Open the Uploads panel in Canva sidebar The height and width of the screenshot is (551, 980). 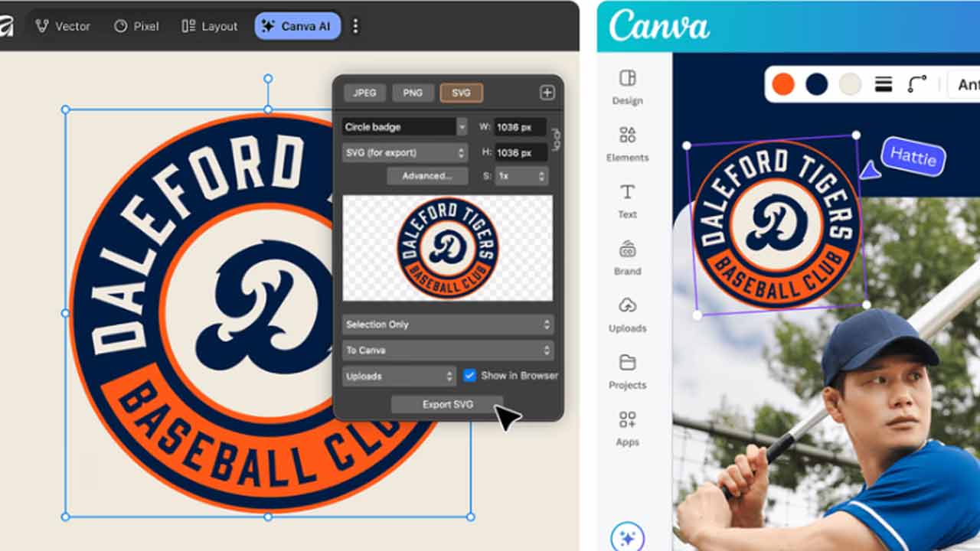point(627,315)
